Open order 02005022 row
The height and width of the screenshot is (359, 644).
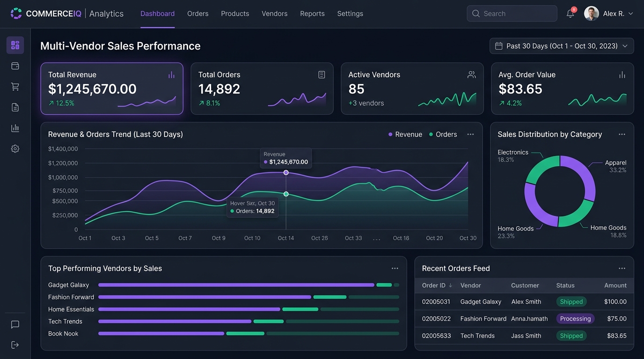(x=524, y=319)
